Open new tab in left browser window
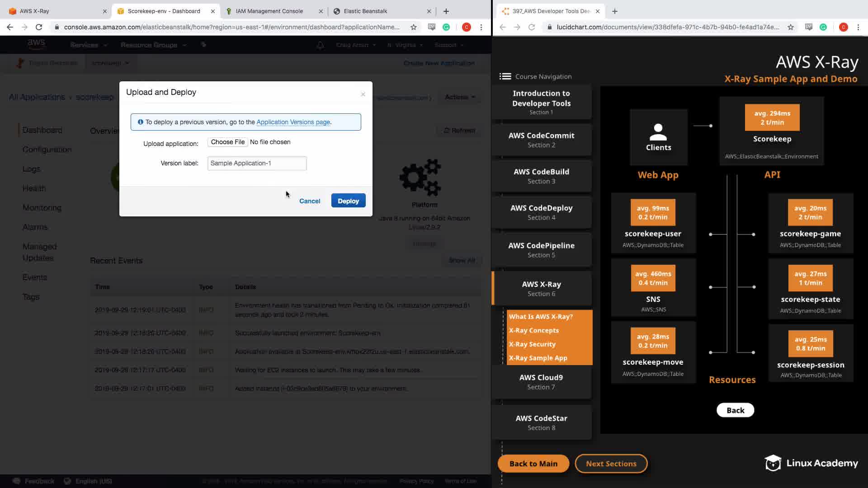This screenshot has height=488, width=868. point(446,11)
